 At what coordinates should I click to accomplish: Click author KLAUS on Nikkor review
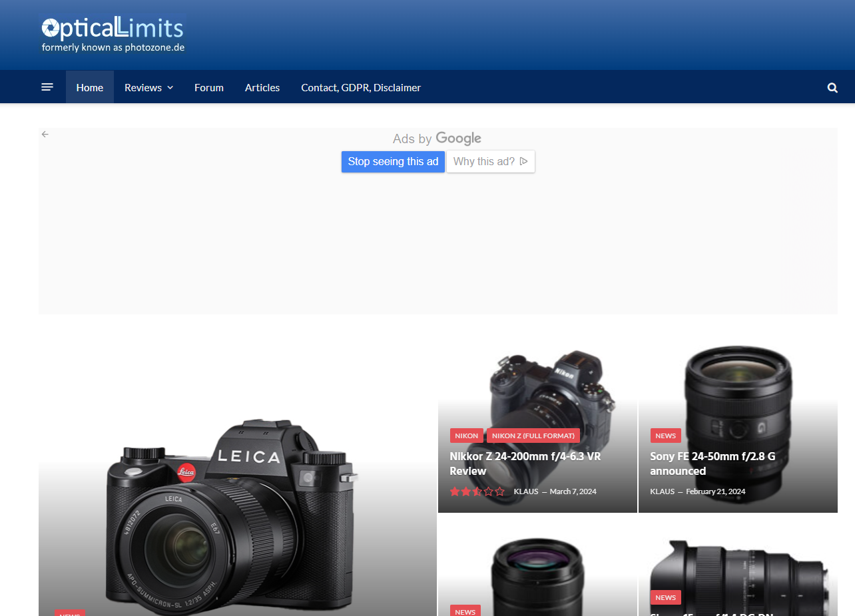tap(526, 491)
